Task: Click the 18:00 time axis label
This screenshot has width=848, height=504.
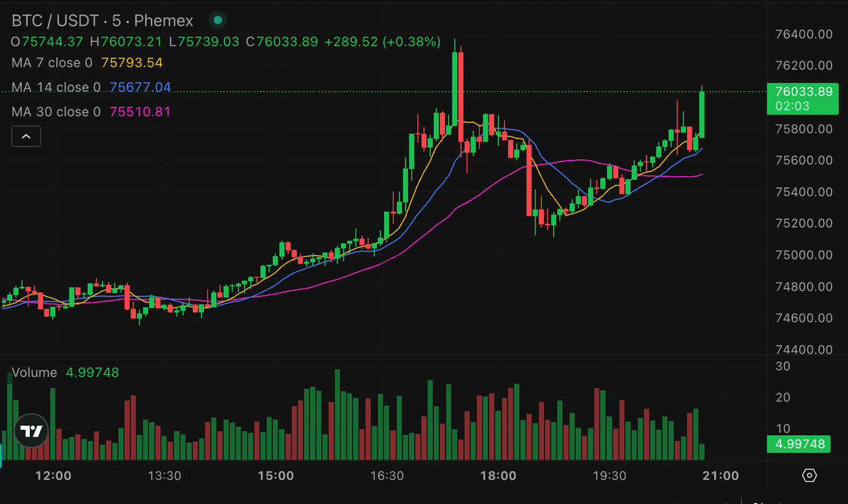Action: click(498, 476)
